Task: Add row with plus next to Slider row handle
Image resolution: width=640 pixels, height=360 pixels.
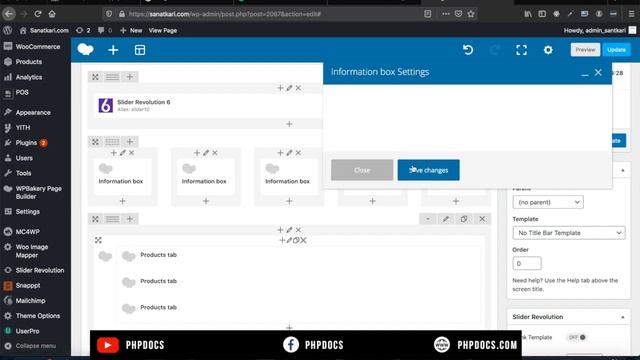Action: 129,77
